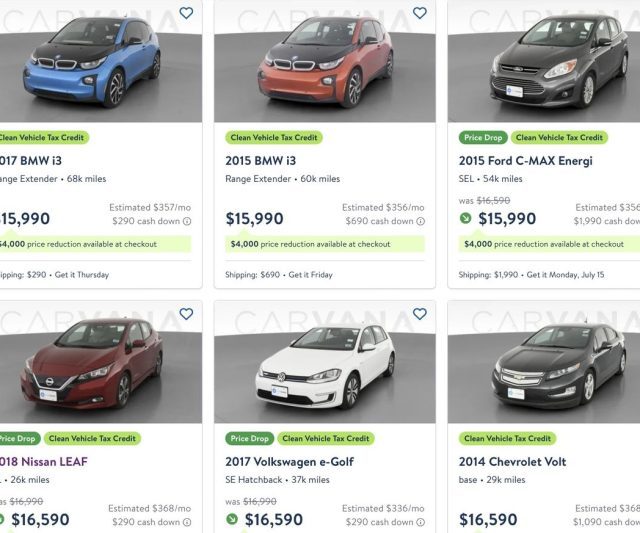Open 2015 Ford C-MAX Energi listing
Image resolution: width=640 pixels, height=533 pixels.
point(525,161)
